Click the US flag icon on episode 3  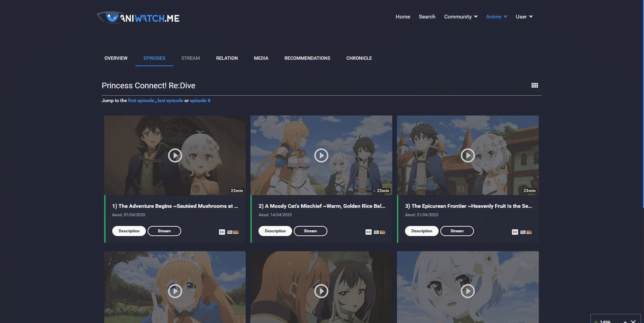[x=523, y=232]
